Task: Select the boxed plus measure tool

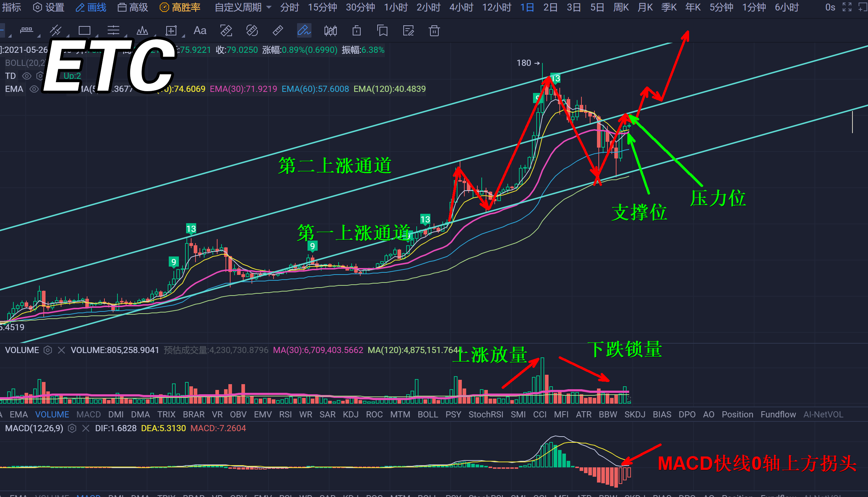Action: coord(171,30)
